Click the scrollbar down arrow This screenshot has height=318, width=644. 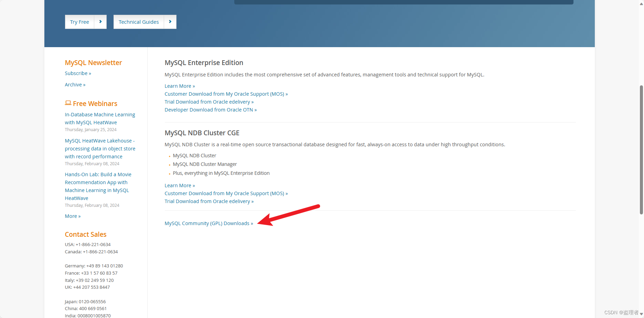coord(641,314)
